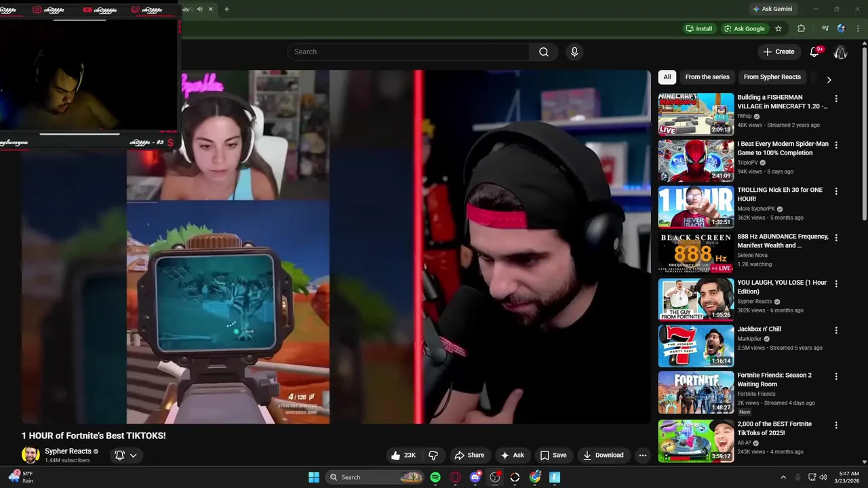Open Chrome media control icon
The height and width of the screenshot is (488, 868).
coord(825,28)
